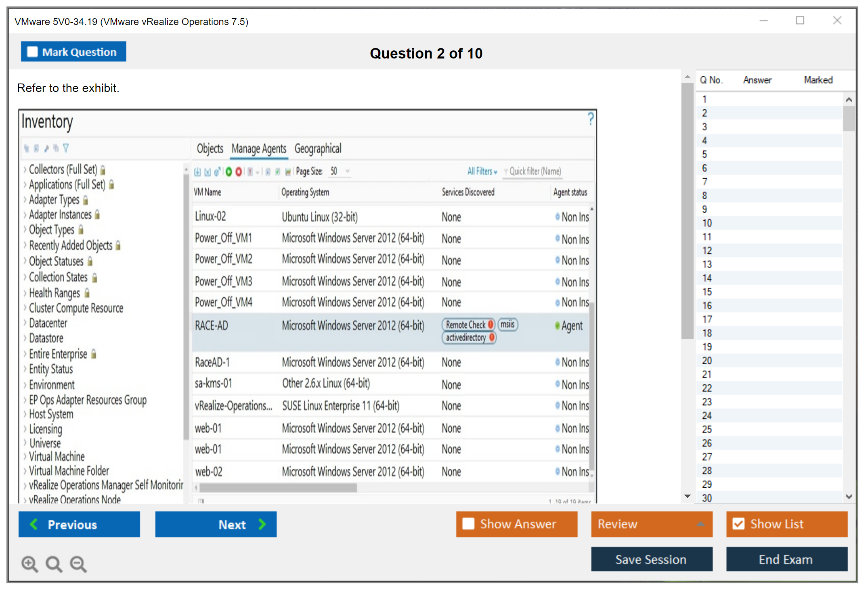Click the zoom in magnifier icon
868x593 pixels.
pos(29,564)
